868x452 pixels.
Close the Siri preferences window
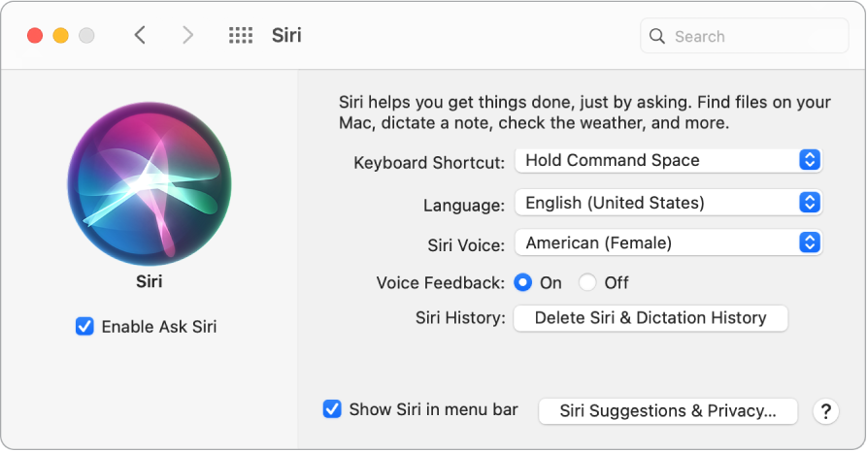pyautogui.click(x=35, y=36)
